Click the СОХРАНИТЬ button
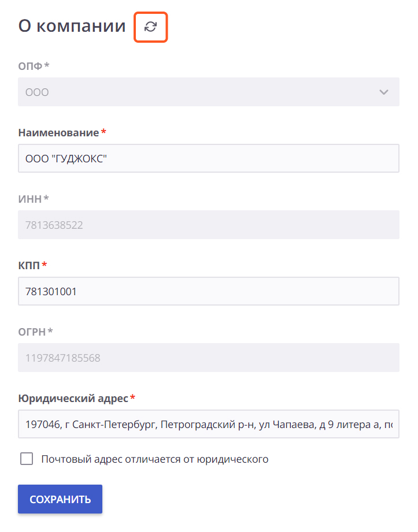This screenshot has width=418, height=532. pos(60,499)
